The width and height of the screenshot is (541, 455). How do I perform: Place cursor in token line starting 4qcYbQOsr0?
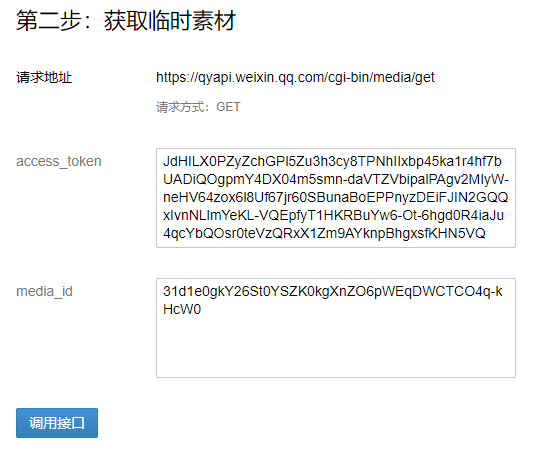tap(324, 233)
